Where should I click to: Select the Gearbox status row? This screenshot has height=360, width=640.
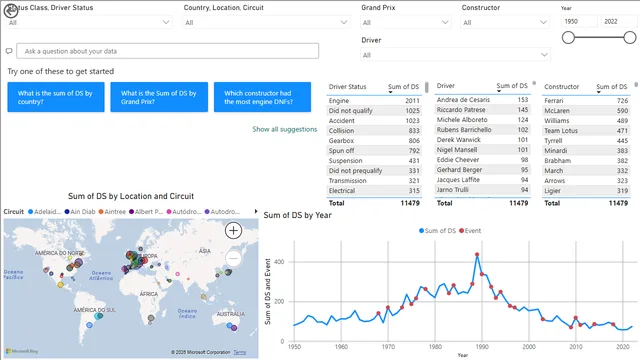374,140
